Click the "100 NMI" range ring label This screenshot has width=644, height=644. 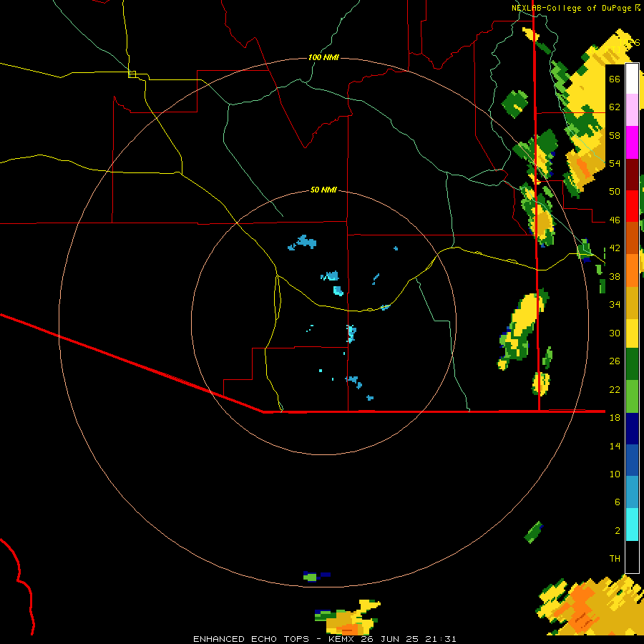[323, 57]
